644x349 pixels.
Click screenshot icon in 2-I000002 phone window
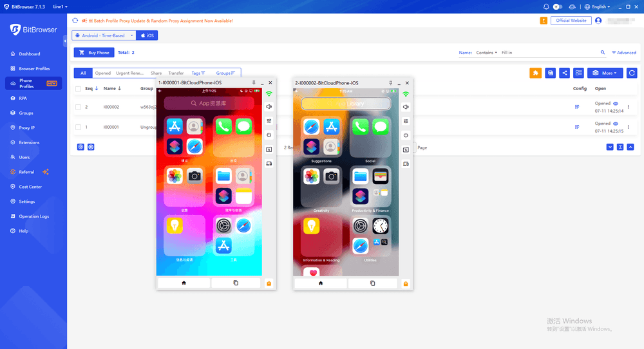406,149
